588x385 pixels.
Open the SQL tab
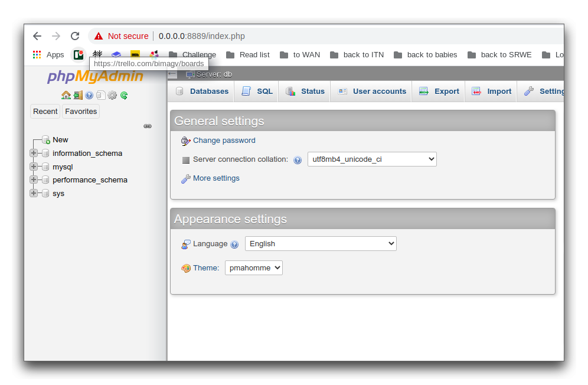pyautogui.click(x=257, y=91)
